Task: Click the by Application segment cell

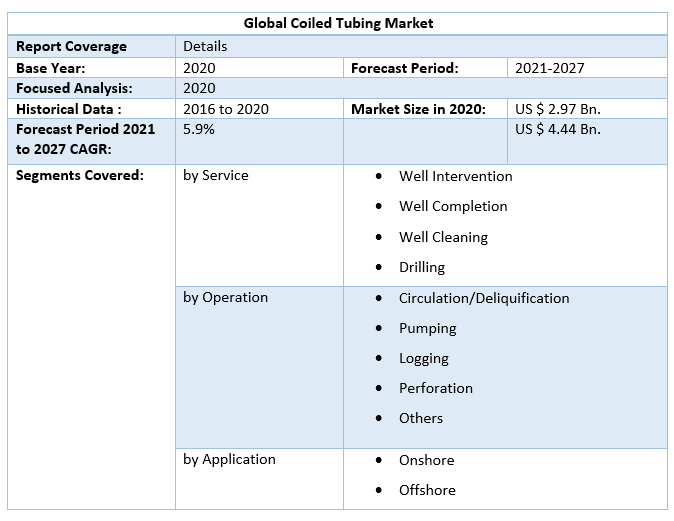Action: click(229, 459)
